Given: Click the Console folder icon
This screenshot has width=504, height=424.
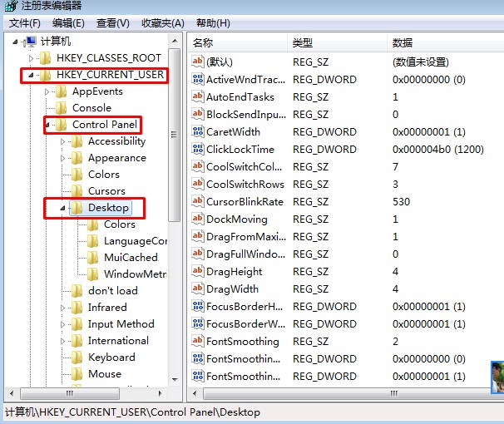Looking at the screenshot, I should click(61, 108).
